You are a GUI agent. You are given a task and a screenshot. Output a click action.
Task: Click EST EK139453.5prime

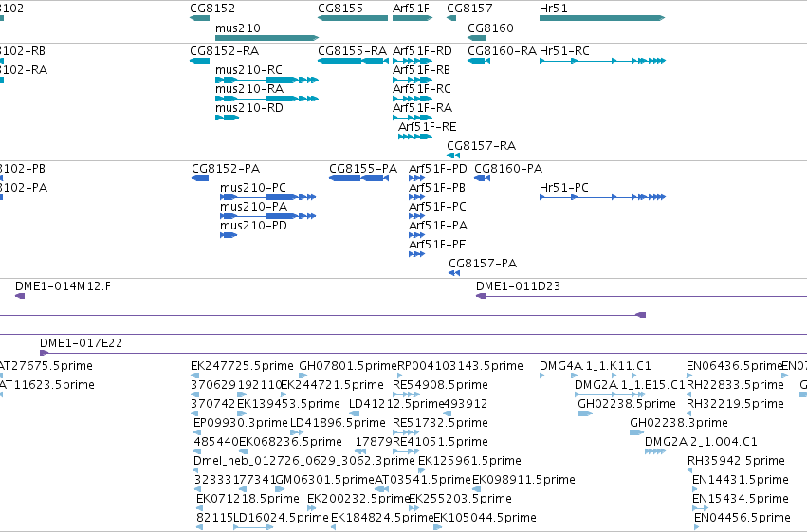pos(242,413)
